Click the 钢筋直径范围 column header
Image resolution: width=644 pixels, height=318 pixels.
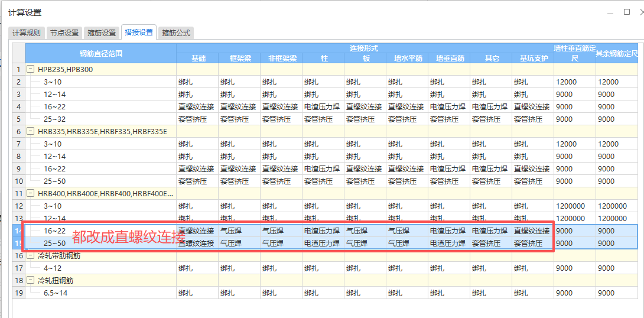point(101,53)
